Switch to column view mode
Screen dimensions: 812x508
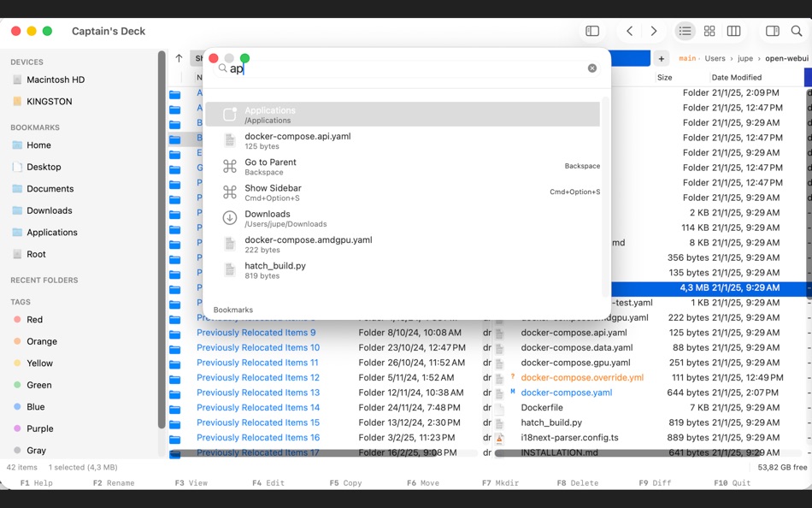pos(733,31)
